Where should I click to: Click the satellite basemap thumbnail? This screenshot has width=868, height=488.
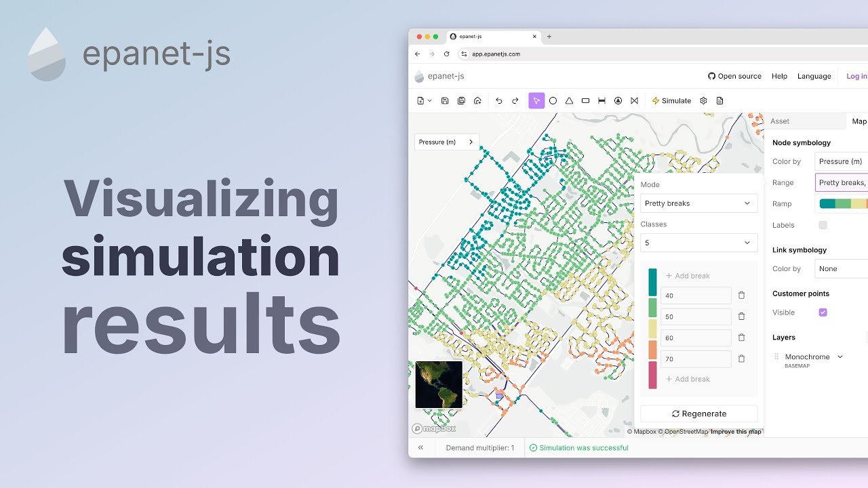(439, 384)
